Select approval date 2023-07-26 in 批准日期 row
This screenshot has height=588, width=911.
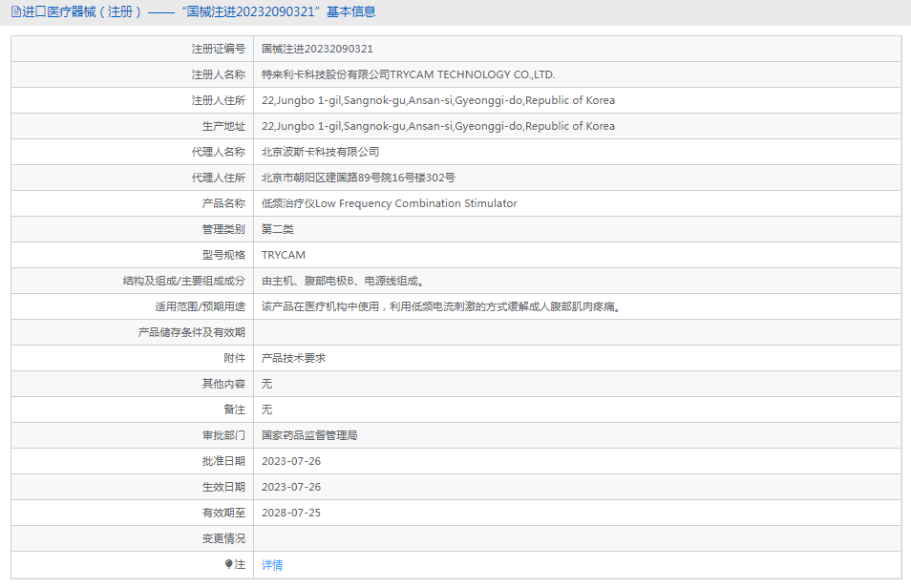click(291, 461)
